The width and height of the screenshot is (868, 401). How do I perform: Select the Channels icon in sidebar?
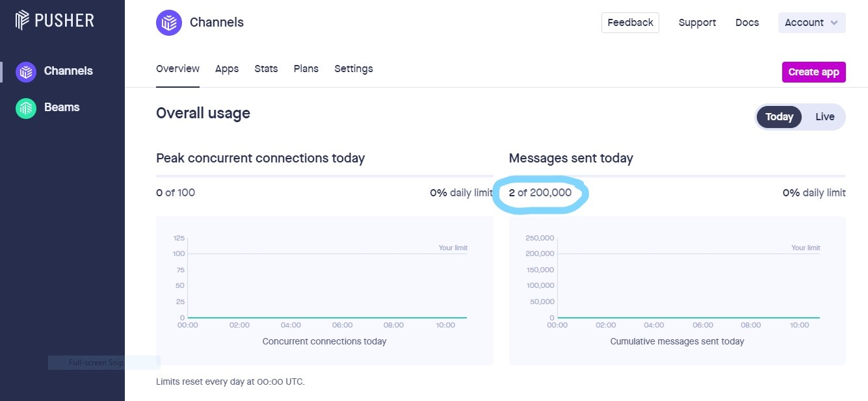25,72
